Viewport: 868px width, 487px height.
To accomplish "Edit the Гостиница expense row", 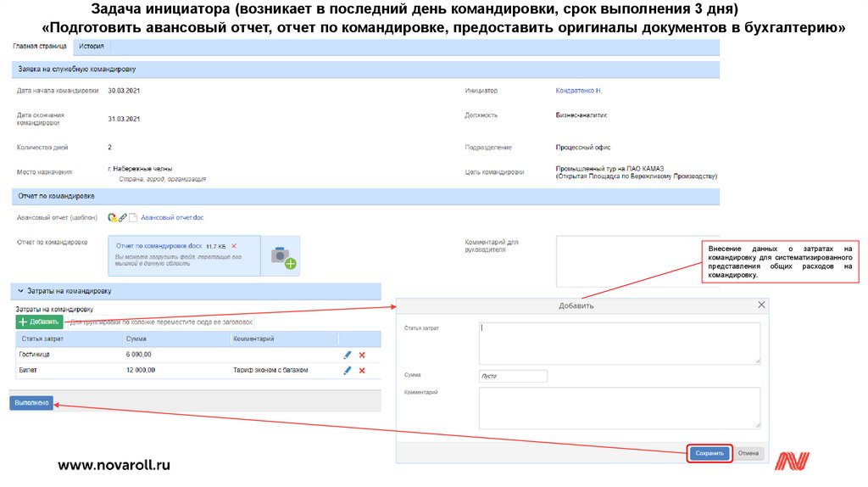I will pyautogui.click(x=347, y=355).
